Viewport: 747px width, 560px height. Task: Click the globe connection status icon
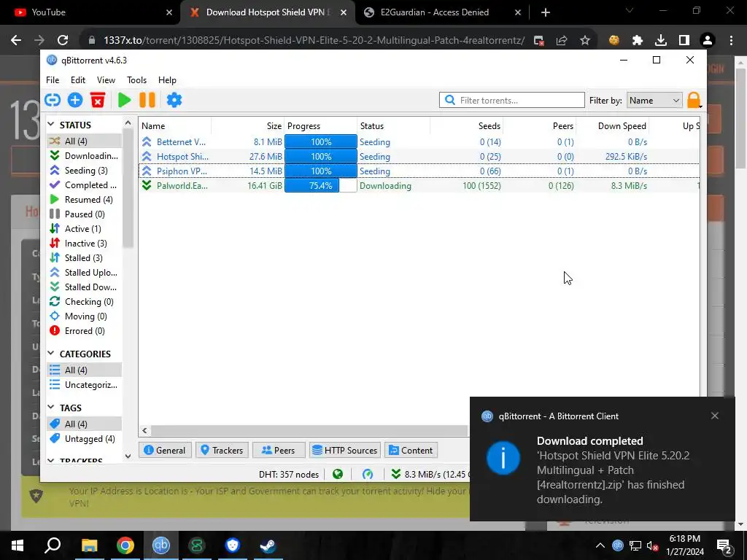(x=338, y=474)
